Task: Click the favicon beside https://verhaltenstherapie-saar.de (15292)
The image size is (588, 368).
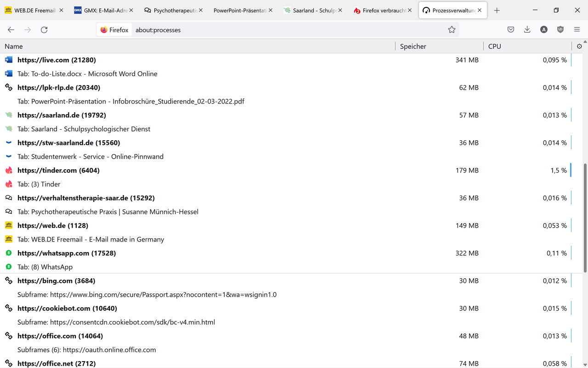Action: click(9, 198)
